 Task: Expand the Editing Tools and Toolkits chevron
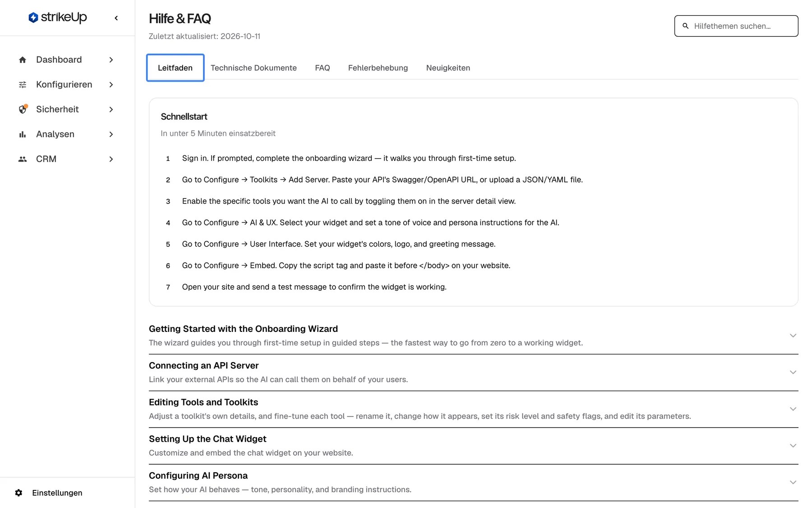click(x=793, y=409)
